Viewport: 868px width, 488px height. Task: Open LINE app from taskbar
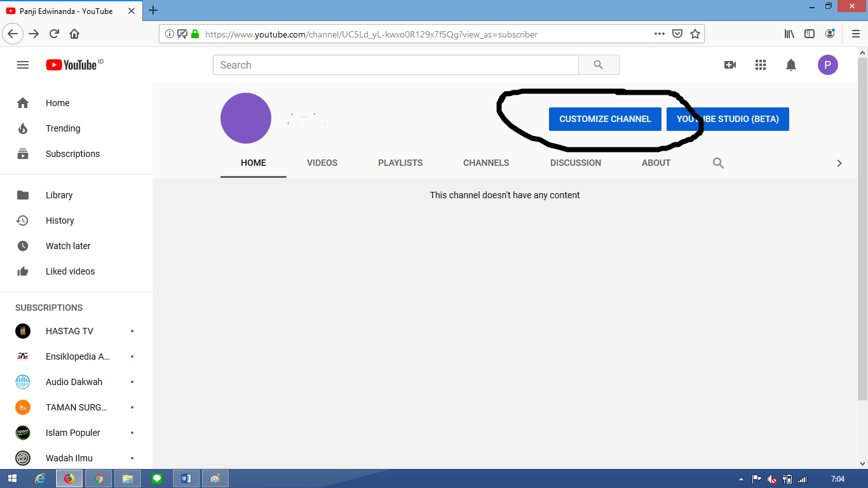157,478
